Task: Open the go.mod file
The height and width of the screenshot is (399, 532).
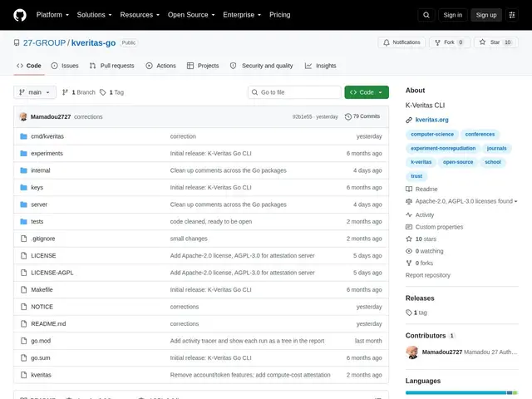Action: pos(41,341)
